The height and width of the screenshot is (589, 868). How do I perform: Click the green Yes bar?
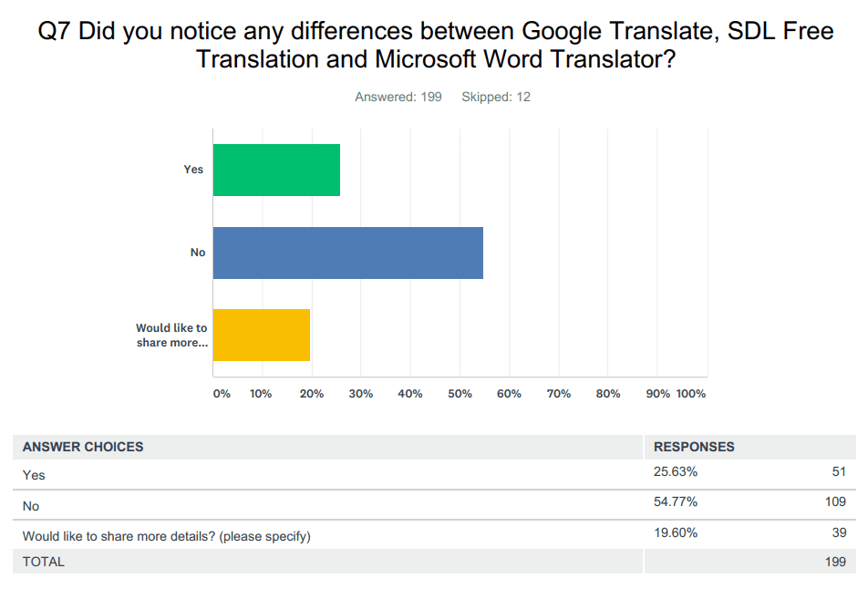tap(276, 170)
